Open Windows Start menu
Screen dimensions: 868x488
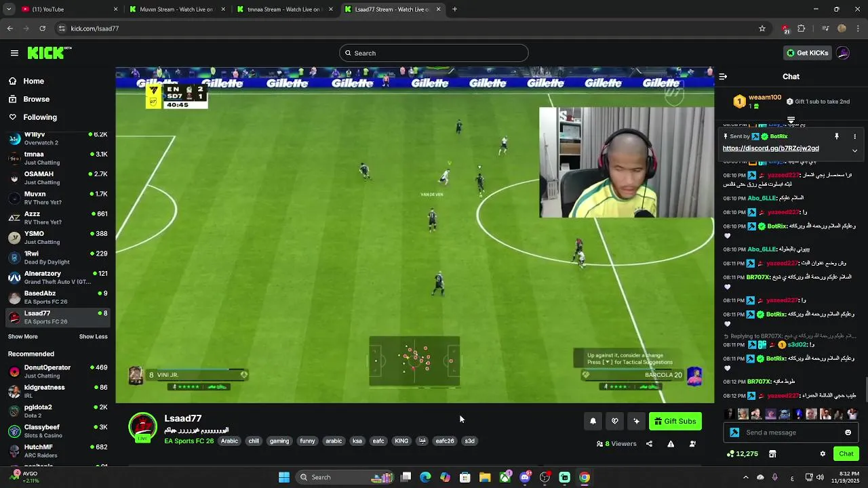[284, 477]
